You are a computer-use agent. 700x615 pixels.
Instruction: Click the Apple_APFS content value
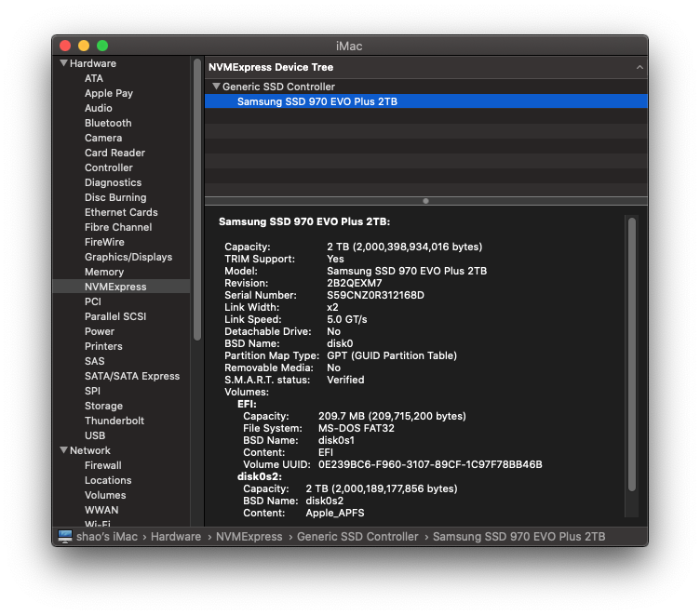[335, 513]
